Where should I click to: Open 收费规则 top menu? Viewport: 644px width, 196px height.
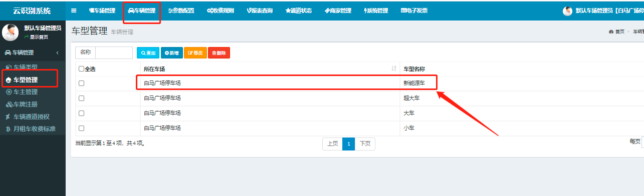click(x=220, y=10)
